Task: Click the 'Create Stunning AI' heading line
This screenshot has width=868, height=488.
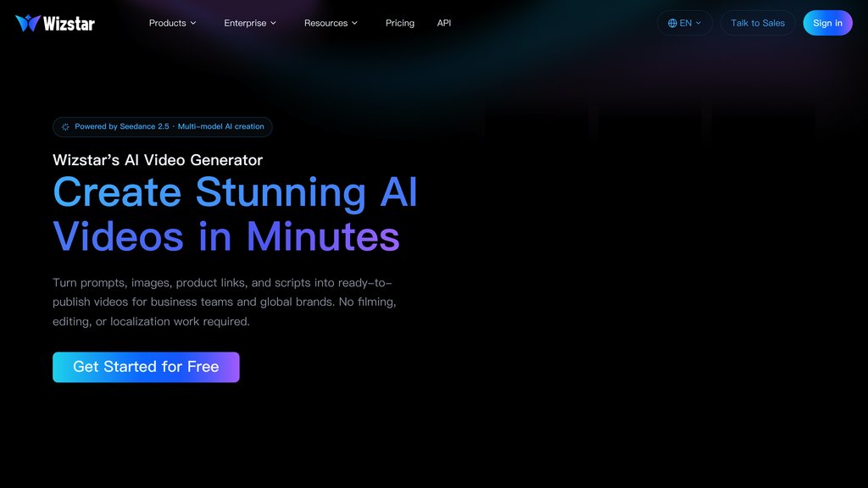Action: tap(235, 192)
